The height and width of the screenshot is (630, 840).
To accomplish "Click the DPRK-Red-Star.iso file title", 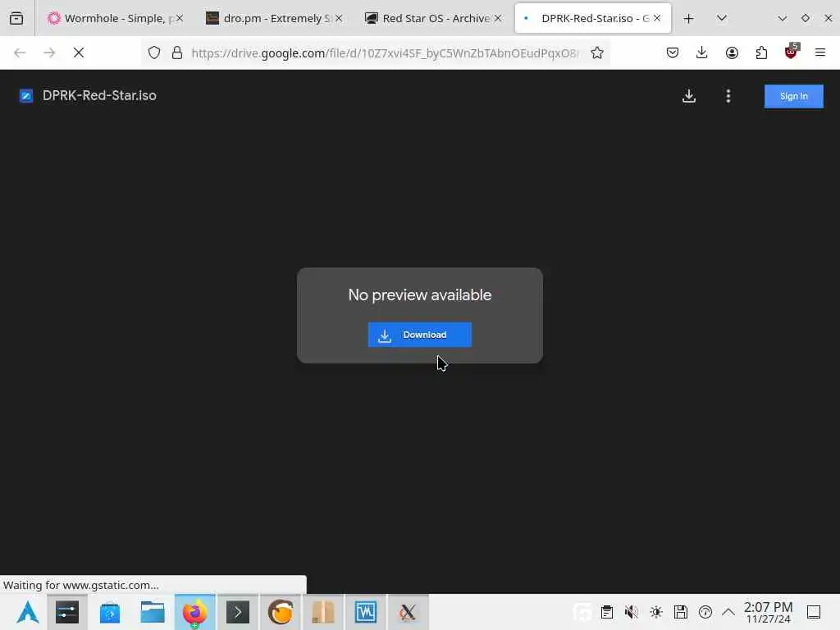I will pos(99,95).
